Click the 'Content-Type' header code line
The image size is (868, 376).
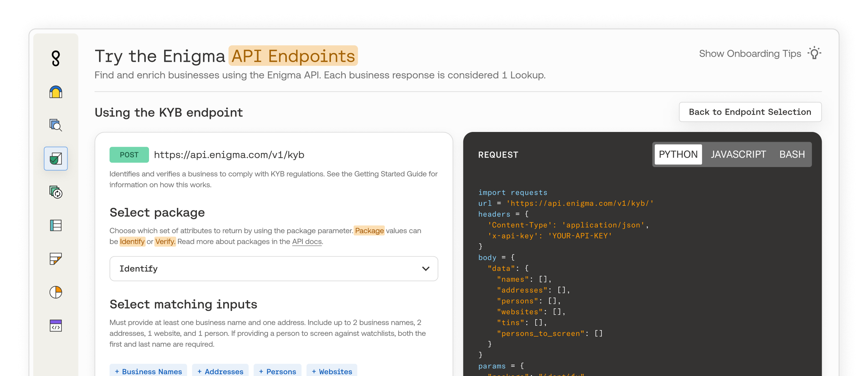568,225
